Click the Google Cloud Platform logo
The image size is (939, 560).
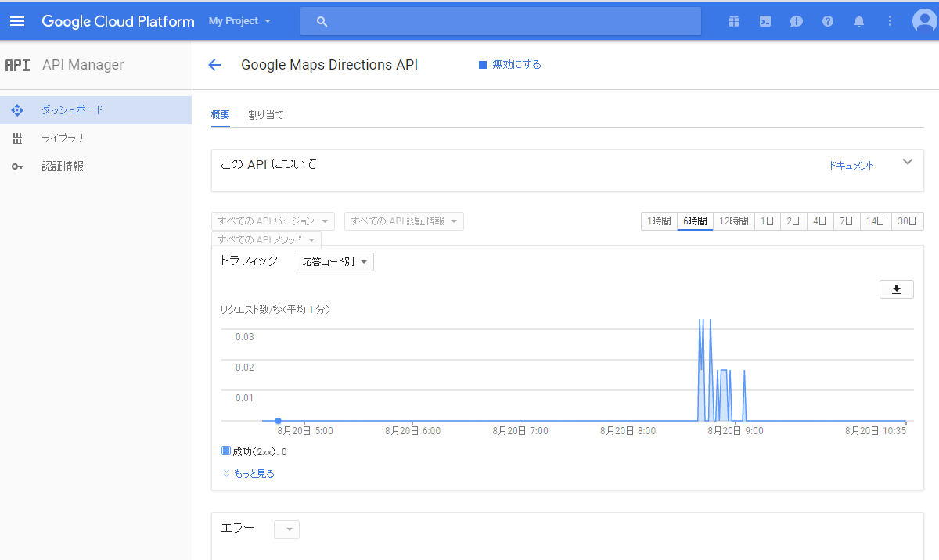[x=118, y=21]
